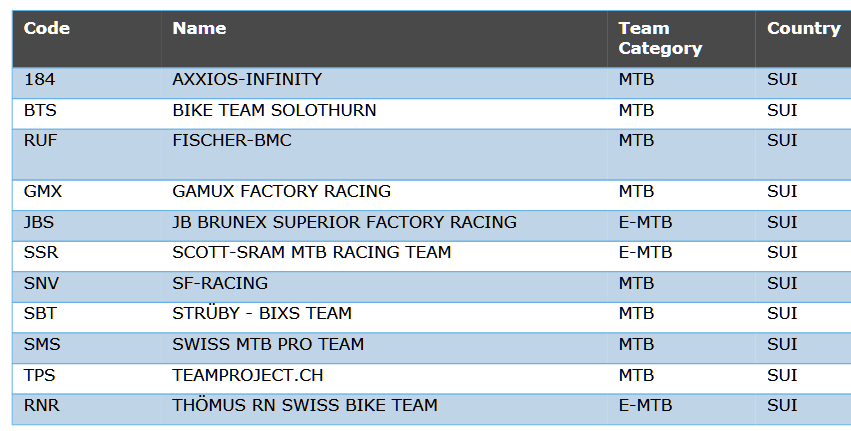
Task: Select THÖMUS RN SWISS BIKE TEAM
Action: click(305, 405)
